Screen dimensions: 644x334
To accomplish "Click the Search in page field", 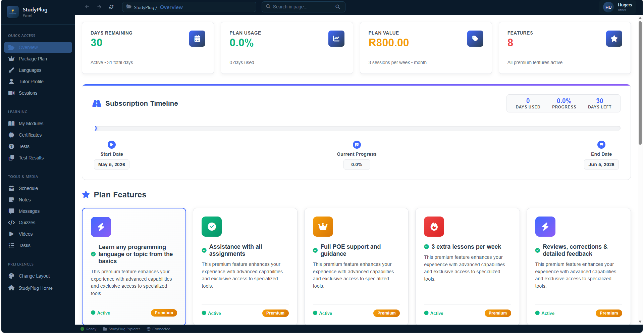I will [303, 7].
